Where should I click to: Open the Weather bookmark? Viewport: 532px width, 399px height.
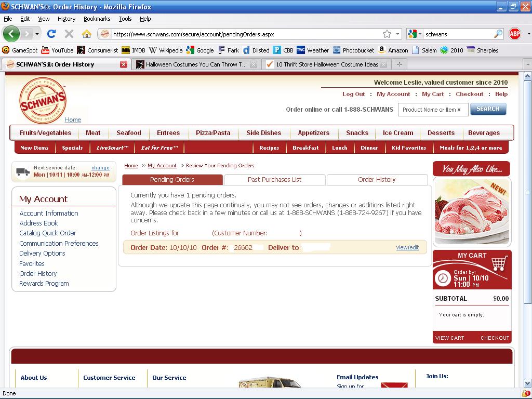coord(313,50)
